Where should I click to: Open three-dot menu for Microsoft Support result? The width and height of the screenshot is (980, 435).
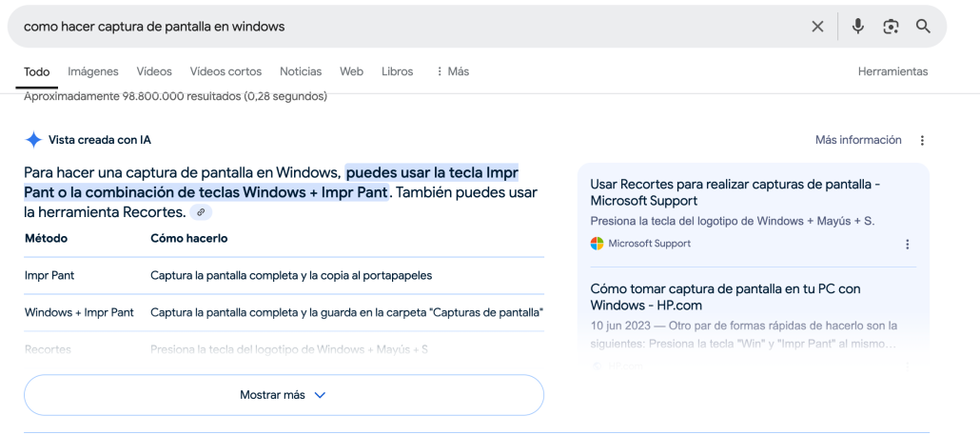pos(907,245)
